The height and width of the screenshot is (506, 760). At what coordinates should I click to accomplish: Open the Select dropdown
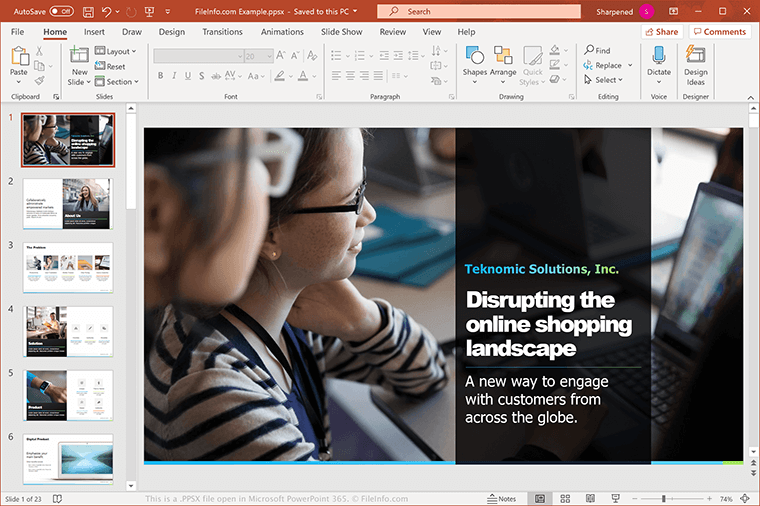click(603, 80)
